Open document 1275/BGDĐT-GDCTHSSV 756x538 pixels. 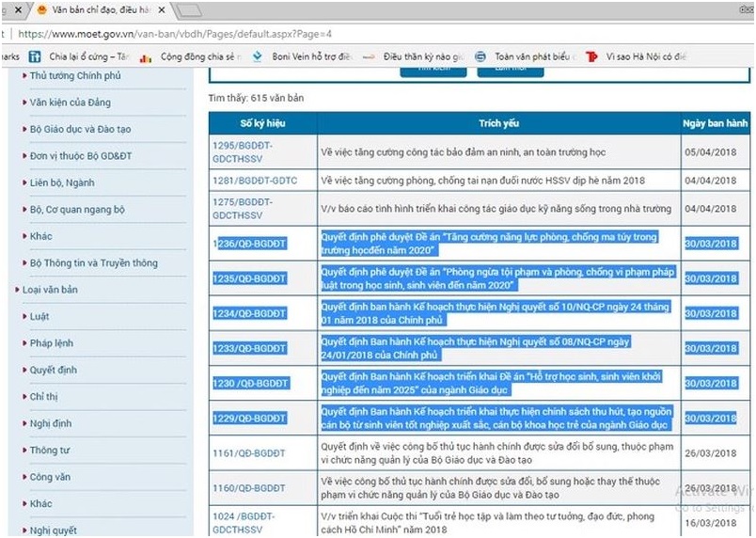[x=243, y=209]
